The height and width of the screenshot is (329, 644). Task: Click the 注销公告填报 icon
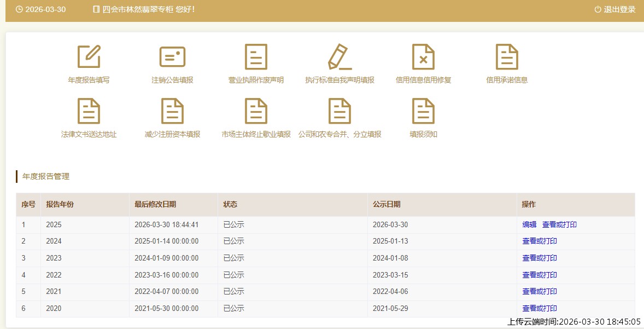[x=172, y=57]
